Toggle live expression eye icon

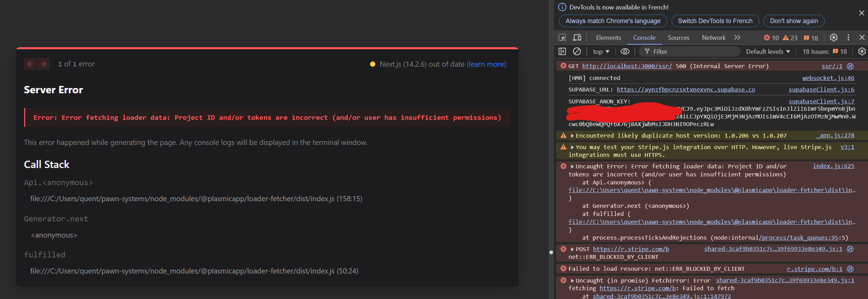[x=625, y=52]
